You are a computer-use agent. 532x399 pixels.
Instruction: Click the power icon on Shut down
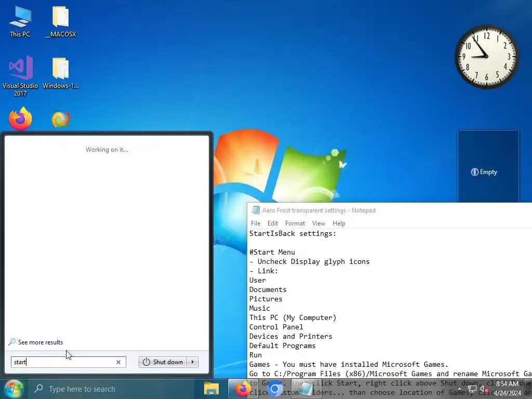coord(146,362)
